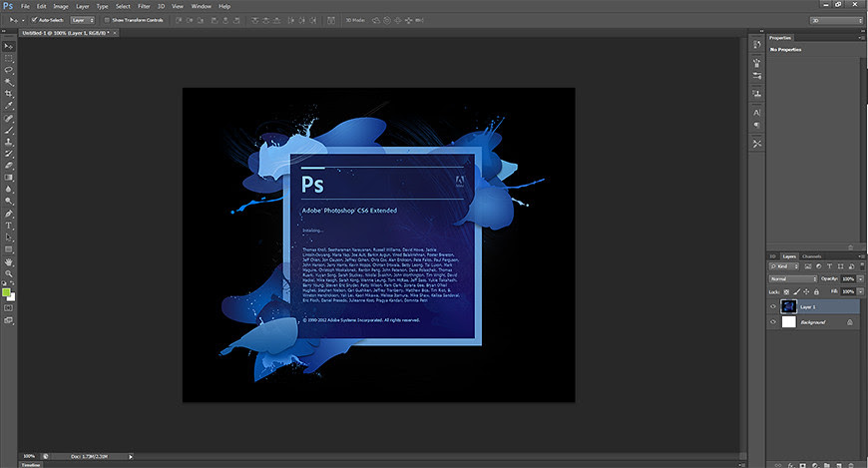
Task: Toggle the pixel layers filter icon
Action: click(x=808, y=266)
